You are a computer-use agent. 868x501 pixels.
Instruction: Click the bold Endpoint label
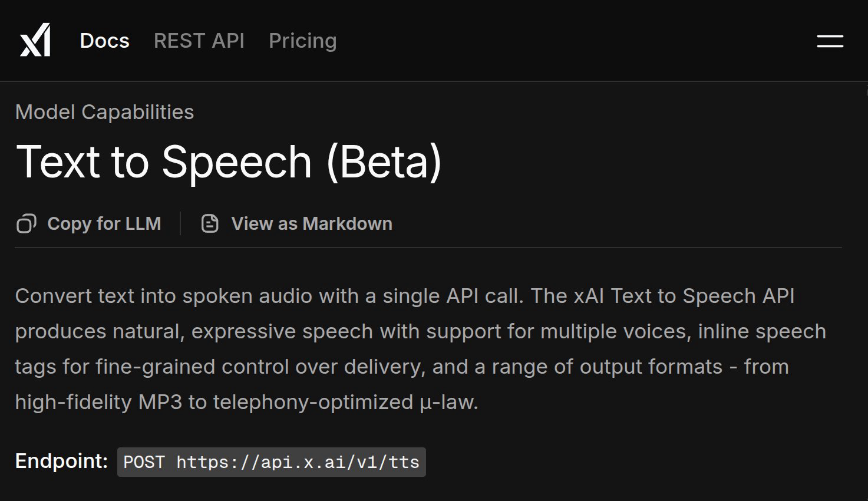[61, 461]
